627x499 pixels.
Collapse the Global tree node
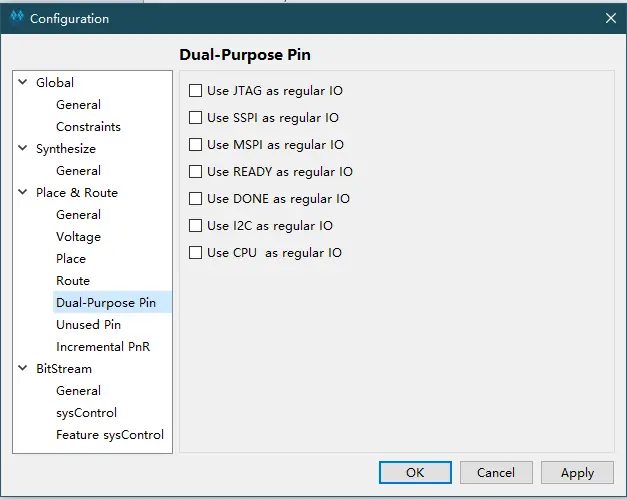[x=23, y=82]
